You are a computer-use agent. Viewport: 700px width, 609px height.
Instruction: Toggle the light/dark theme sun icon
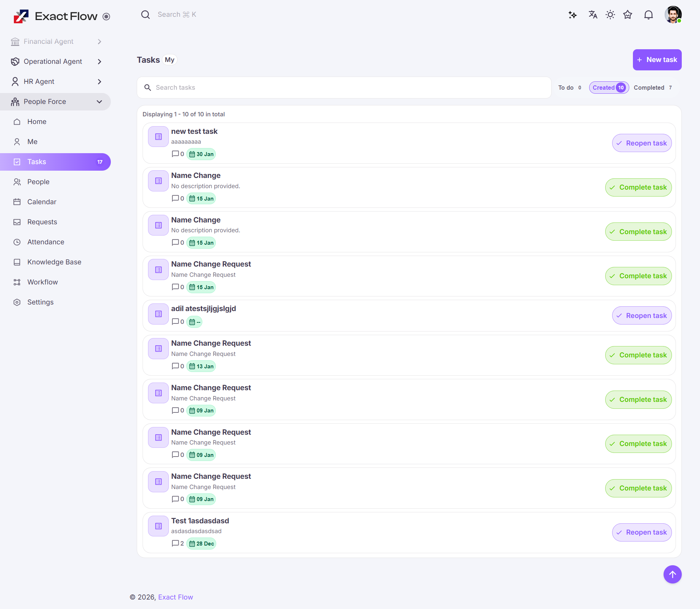(610, 15)
